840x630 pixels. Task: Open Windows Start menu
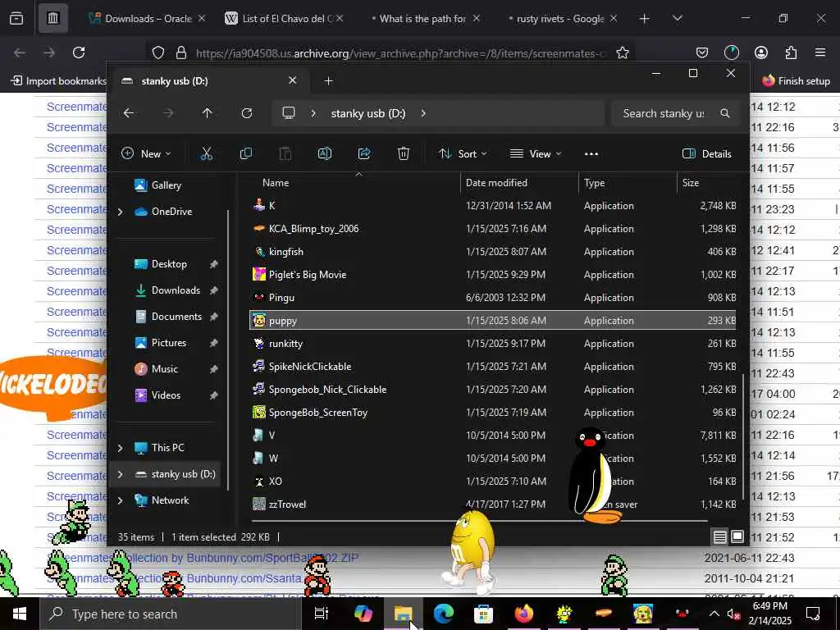tap(20, 614)
